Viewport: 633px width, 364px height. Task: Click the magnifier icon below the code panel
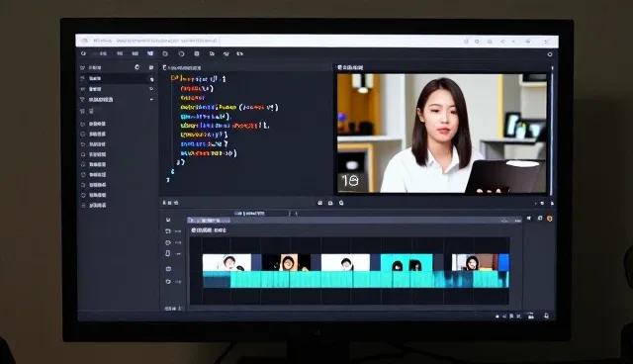[341, 203]
